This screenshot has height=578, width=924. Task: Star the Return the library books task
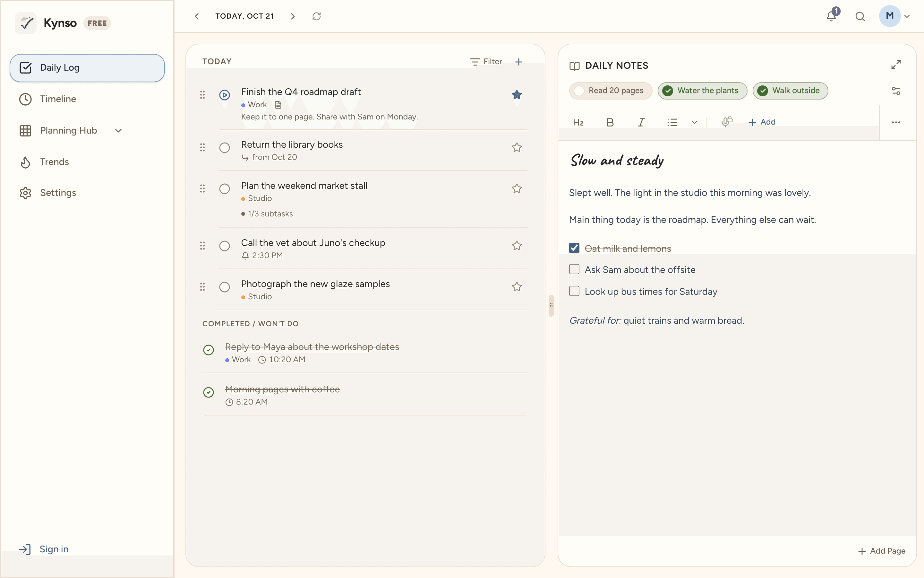pyautogui.click(x=517, y=148)
